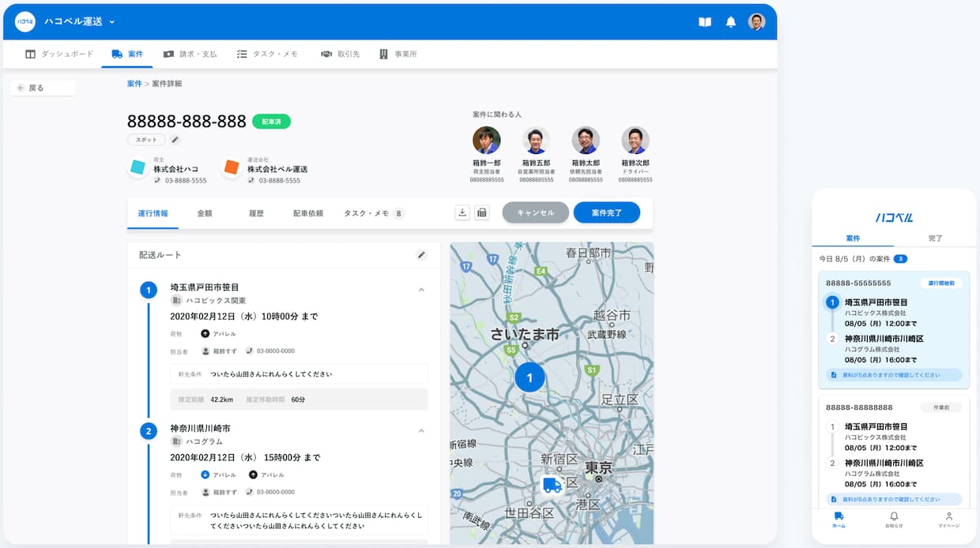Select the 案件 navigation item

[x=127, y=54]
